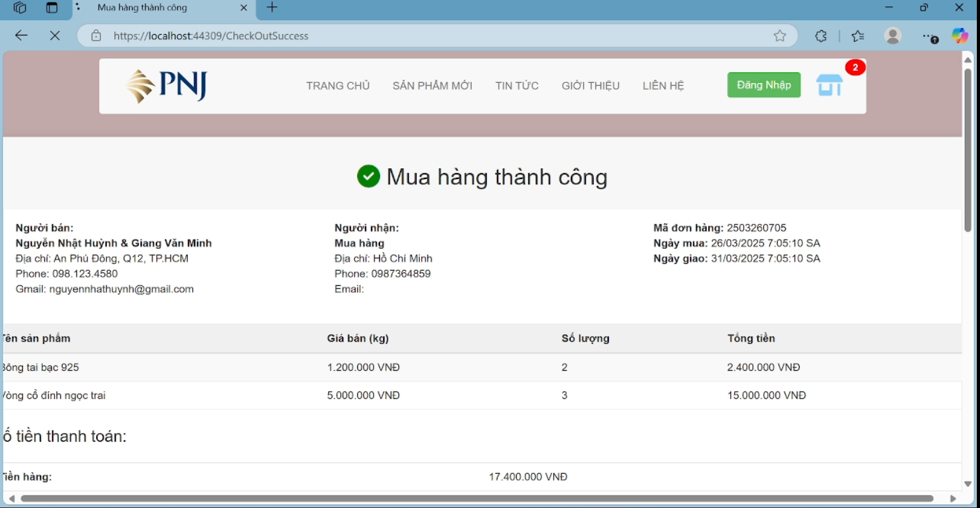980x508 pixels.
Task: Click address An Phú Đông, Q12, TP.HCM
Action: (x=121, y=259)
